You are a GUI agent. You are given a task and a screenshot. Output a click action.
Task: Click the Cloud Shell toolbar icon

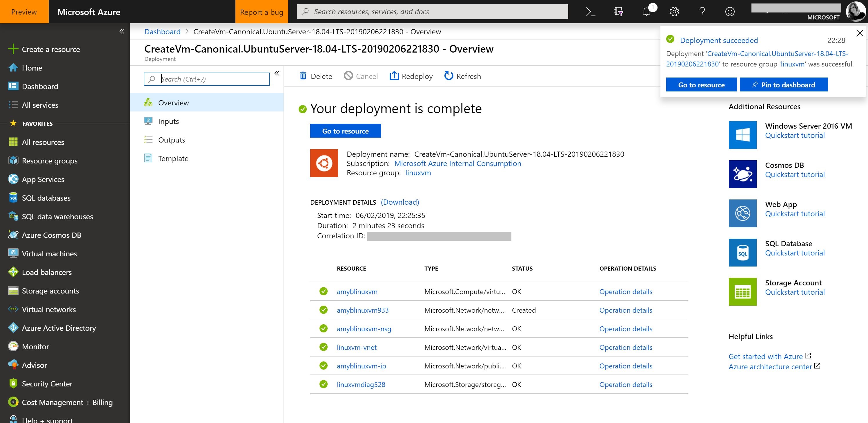coord(591,11)
